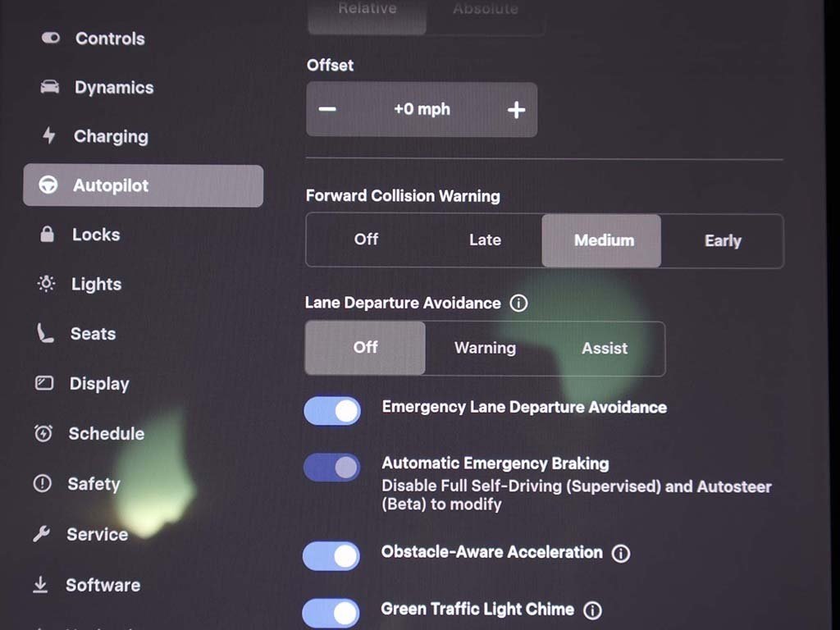Decrease speed offset with minus button
Viewport: 840px width, 630px height.
[327, 110]
